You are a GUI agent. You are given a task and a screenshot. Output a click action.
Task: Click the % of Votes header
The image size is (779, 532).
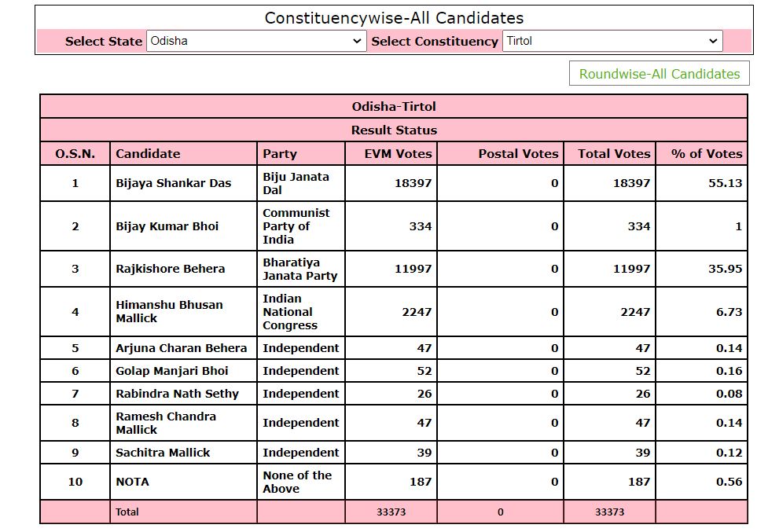pos(706,154)
